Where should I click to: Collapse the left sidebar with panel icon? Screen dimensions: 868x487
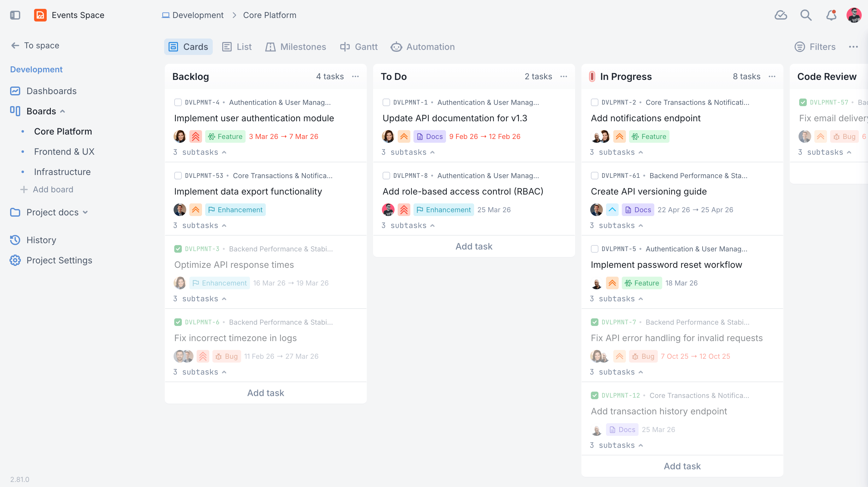coord(15,15)
